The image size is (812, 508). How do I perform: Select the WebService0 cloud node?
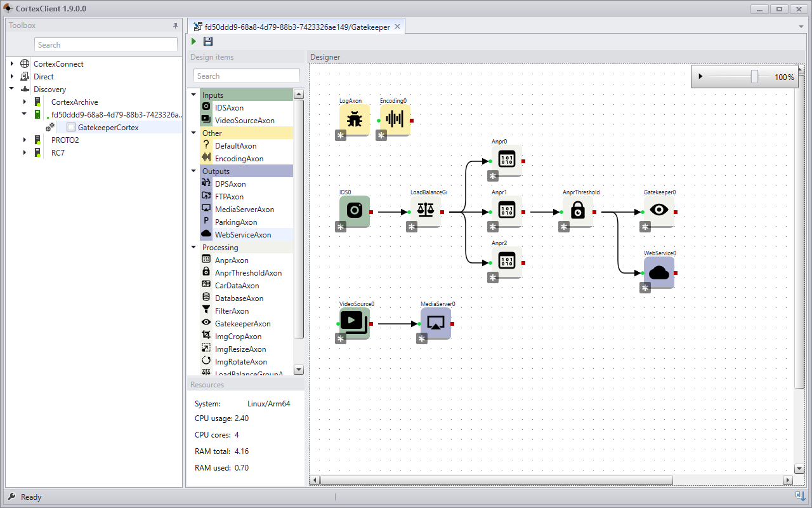pyautogui.click(x=658, y=272)
